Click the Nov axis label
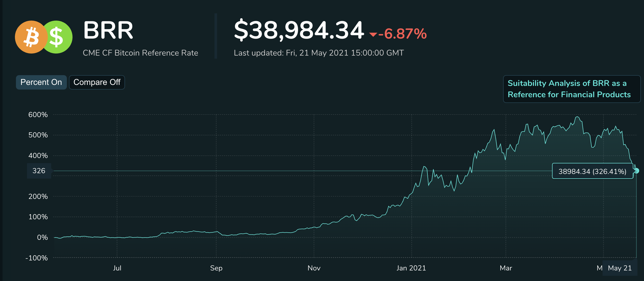 point(314,268)
